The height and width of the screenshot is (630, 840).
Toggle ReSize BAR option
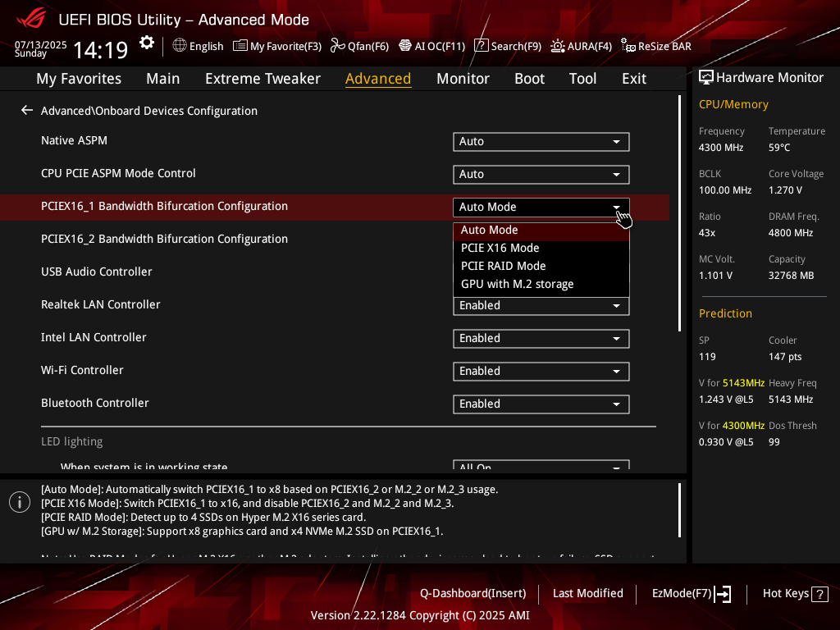pyautogui.click(x=656, y=46)
